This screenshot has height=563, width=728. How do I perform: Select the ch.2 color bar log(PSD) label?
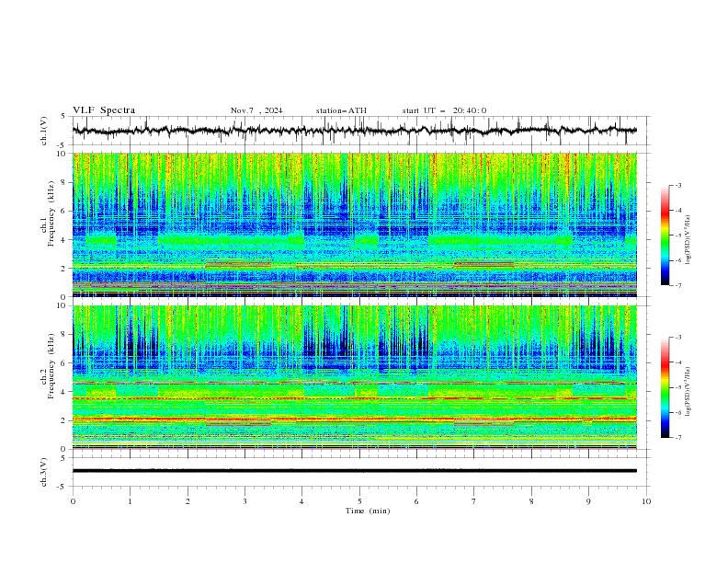[x=688, y=392]
